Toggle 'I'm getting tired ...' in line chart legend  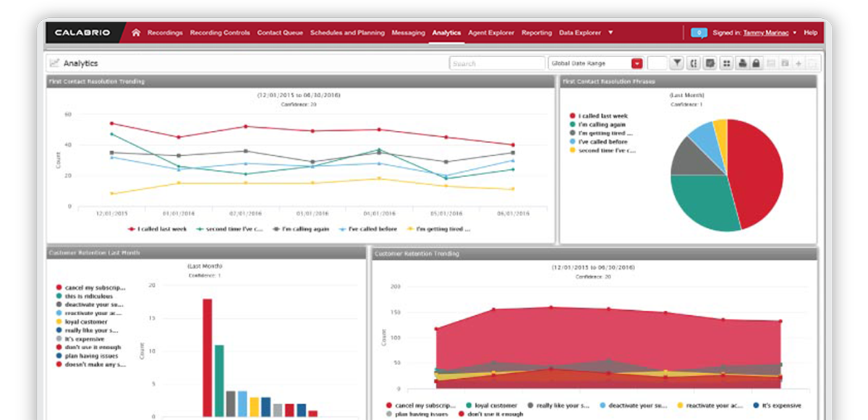(438, 229)
